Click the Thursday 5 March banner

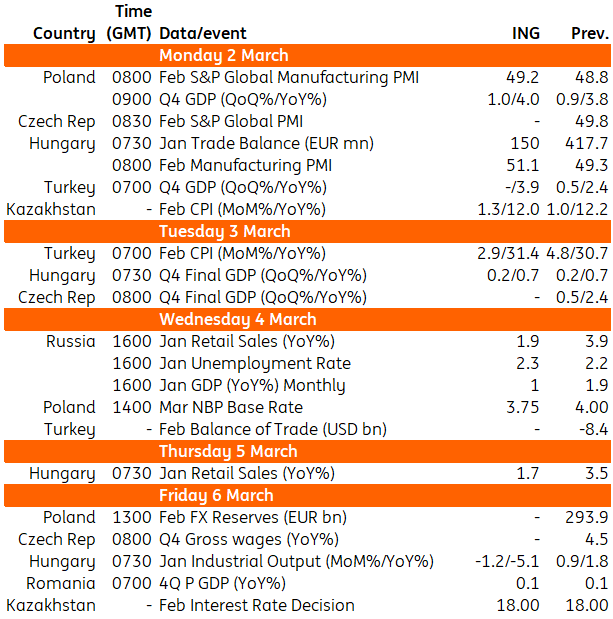[x=307, y=451]
